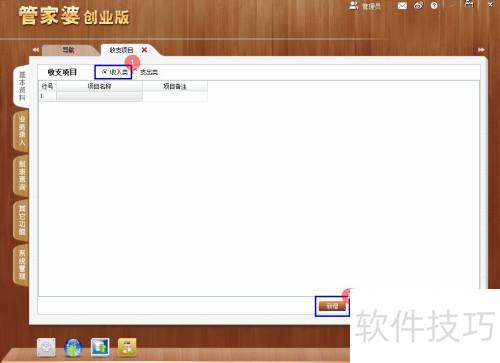Click the tab scroll-left double arrow
Screen dimensions: 500x363
[x=36, y=50]
